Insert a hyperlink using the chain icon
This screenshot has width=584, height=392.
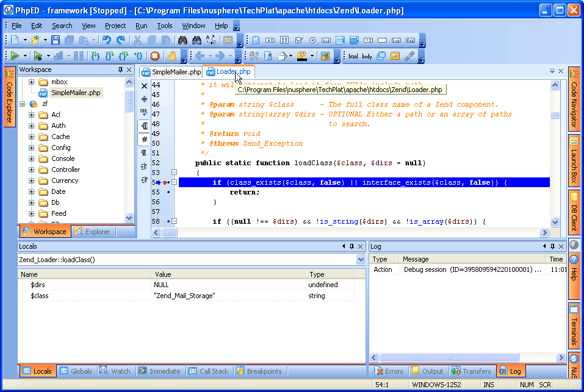click(x=409, y=56)
